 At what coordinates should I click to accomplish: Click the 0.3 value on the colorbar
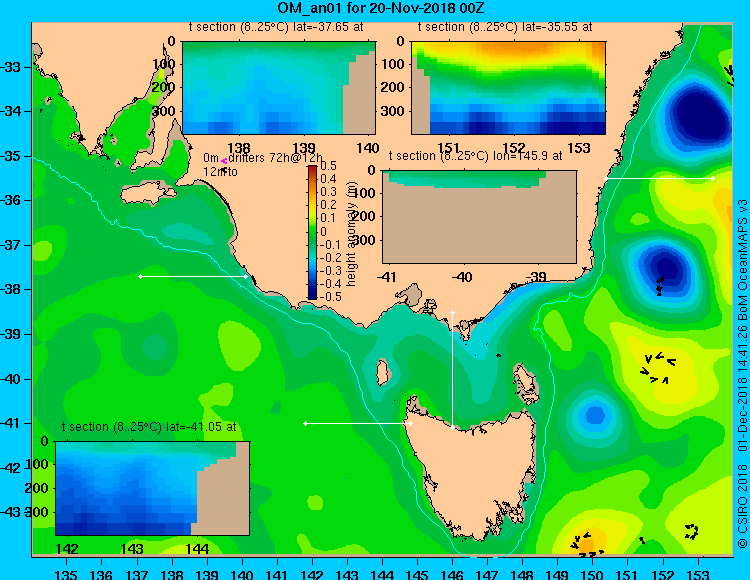(329, 192)
